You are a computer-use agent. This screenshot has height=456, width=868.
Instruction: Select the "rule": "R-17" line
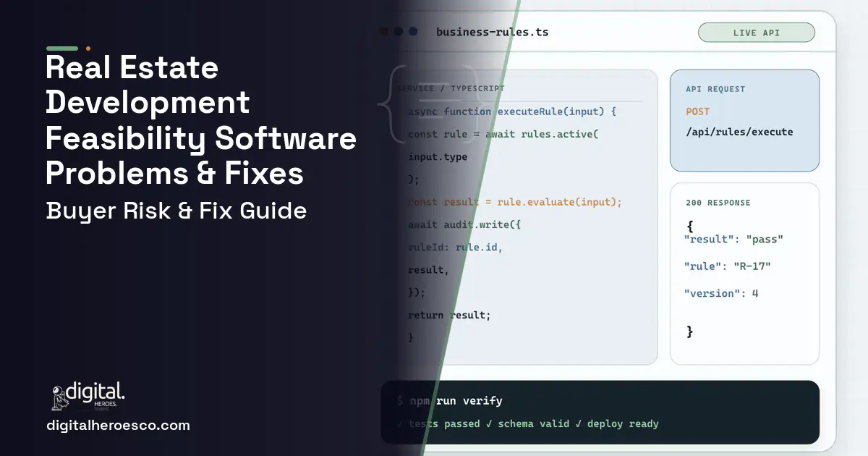(728, 266)
